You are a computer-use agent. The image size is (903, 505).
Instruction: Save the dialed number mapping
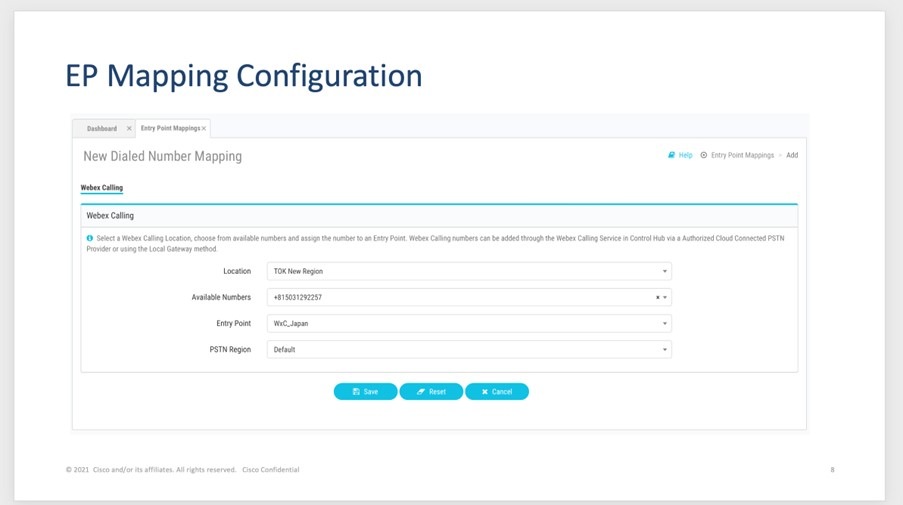365,392
